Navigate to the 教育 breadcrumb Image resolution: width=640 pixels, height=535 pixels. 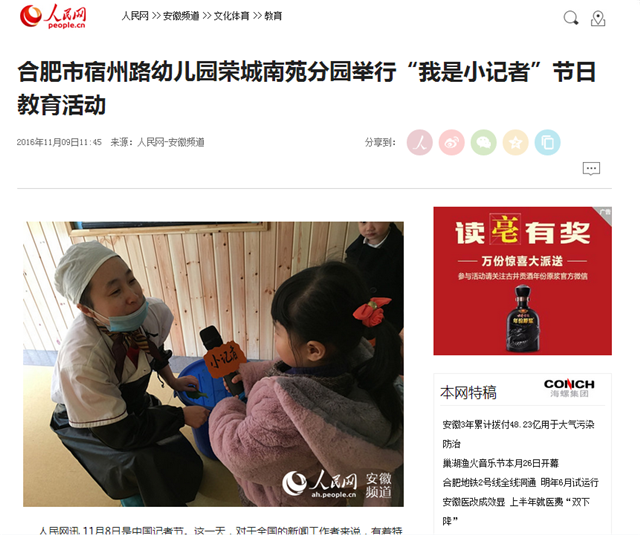[x=273, y=16]
